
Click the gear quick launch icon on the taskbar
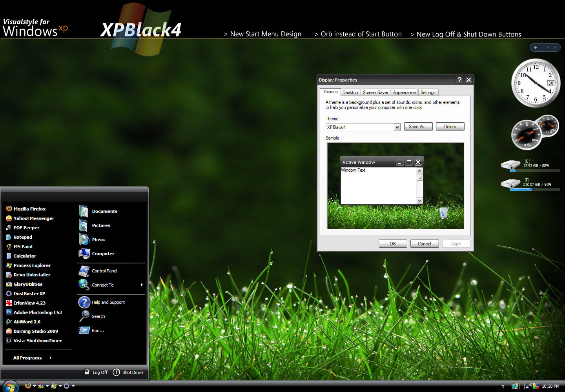67,386
